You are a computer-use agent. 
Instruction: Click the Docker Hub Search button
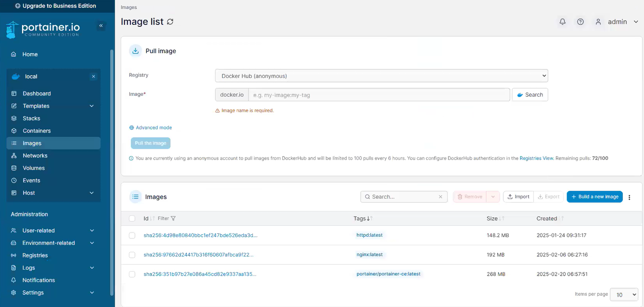[530, 95]
